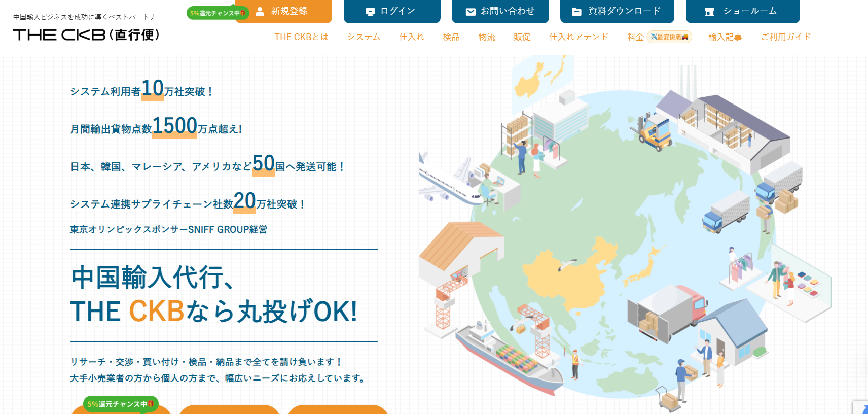Open the システム menu item
This screenshot has width=868, height=414.
[x=364, y=37]
